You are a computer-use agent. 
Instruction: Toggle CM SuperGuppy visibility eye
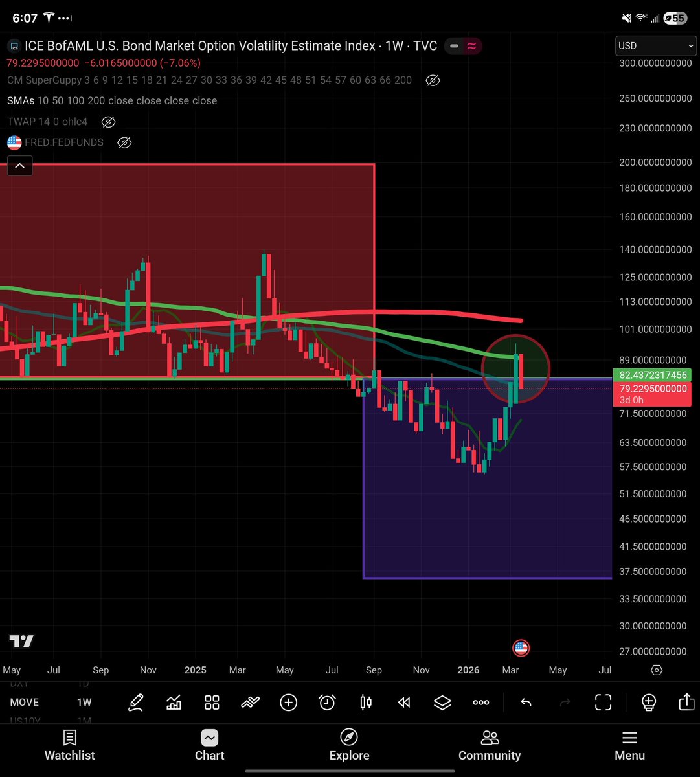(x=433, y=80)
